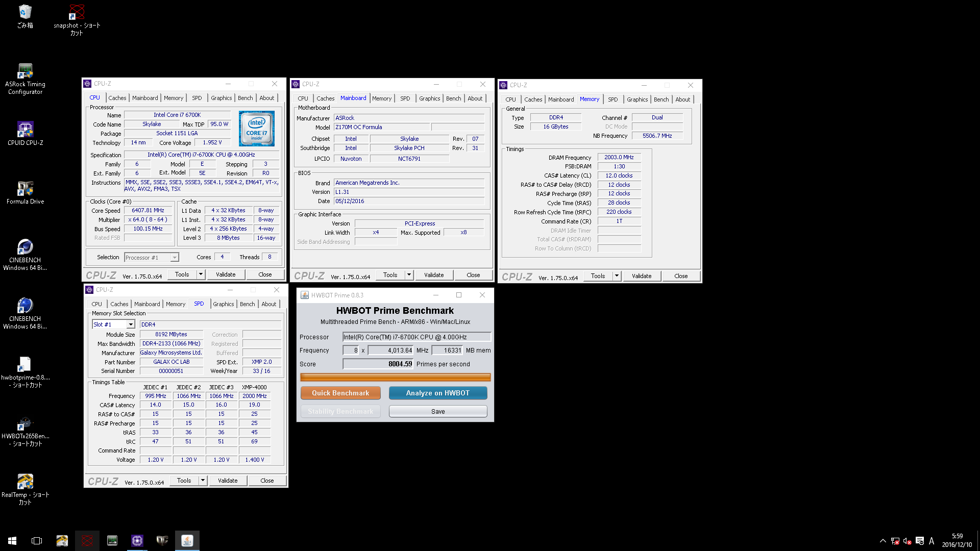
Task: Open RealTemp shortcut icon
Action: click(x=25, y=489)
